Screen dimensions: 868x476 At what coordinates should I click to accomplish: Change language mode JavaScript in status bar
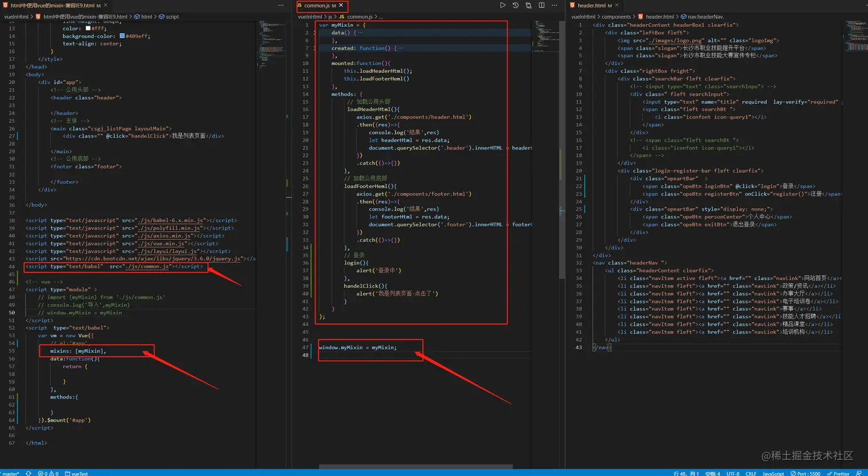[x=773, y=473]
